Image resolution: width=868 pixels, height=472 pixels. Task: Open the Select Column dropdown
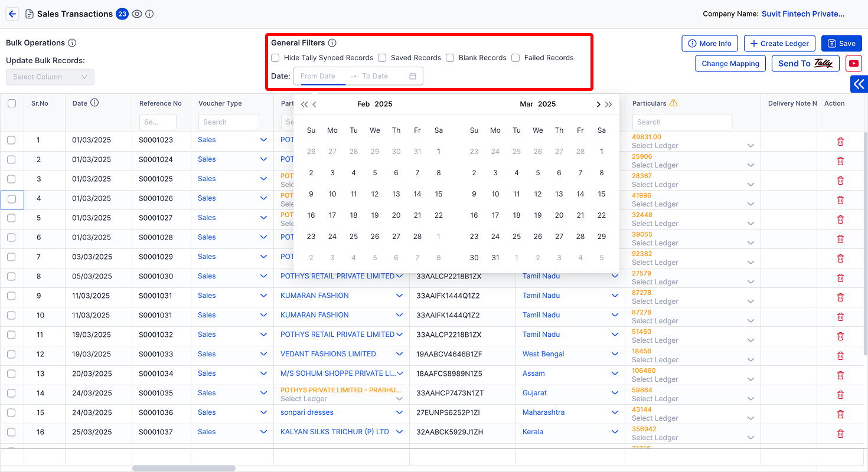tap(50, 77)
